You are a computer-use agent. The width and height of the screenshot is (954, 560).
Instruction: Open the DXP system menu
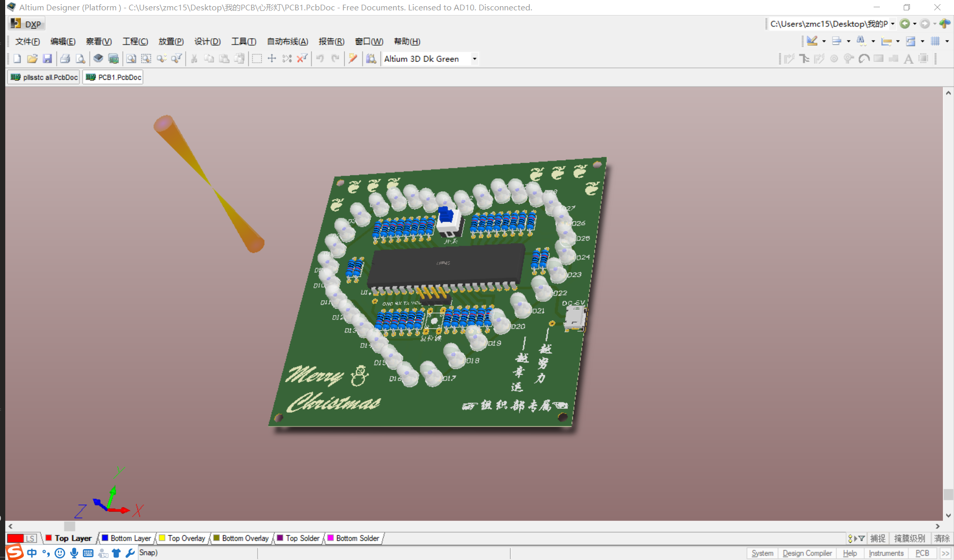click(x=27, y=24)
